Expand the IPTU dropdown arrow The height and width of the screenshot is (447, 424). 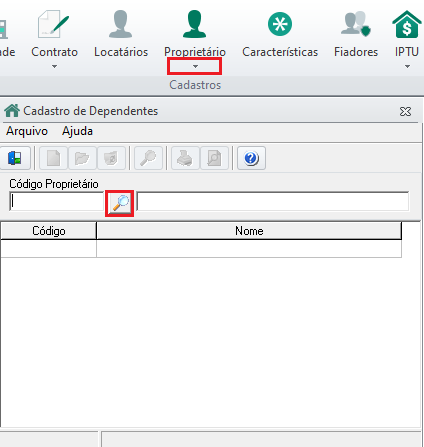[407, 66]
